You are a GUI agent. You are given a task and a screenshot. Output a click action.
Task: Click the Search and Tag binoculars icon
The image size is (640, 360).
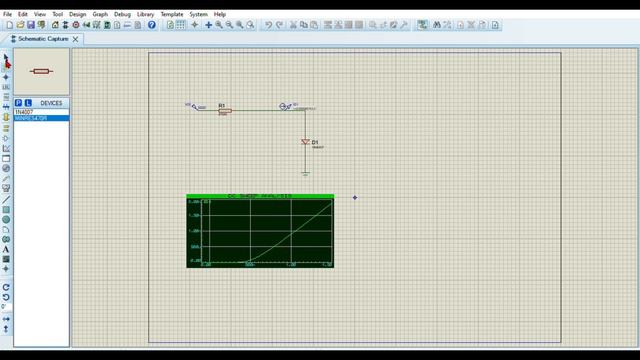pyautogui.click(x=437, y=25)
